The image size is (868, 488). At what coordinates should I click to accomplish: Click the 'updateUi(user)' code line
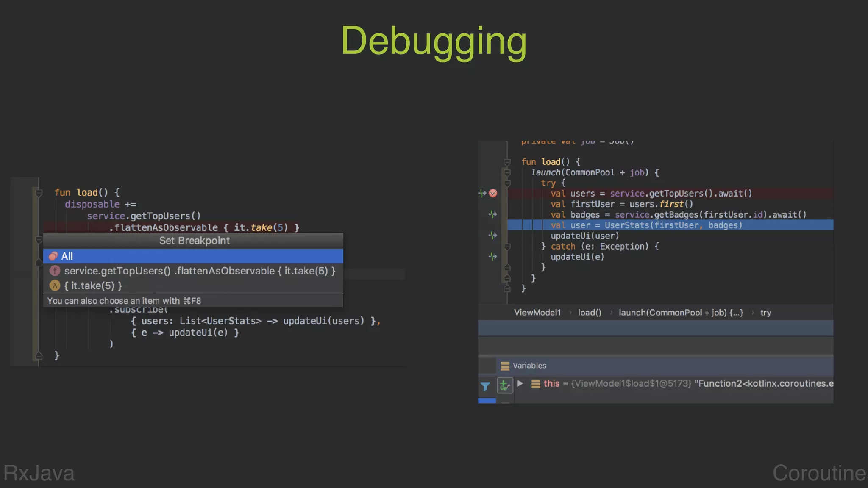tap(585, 236)
